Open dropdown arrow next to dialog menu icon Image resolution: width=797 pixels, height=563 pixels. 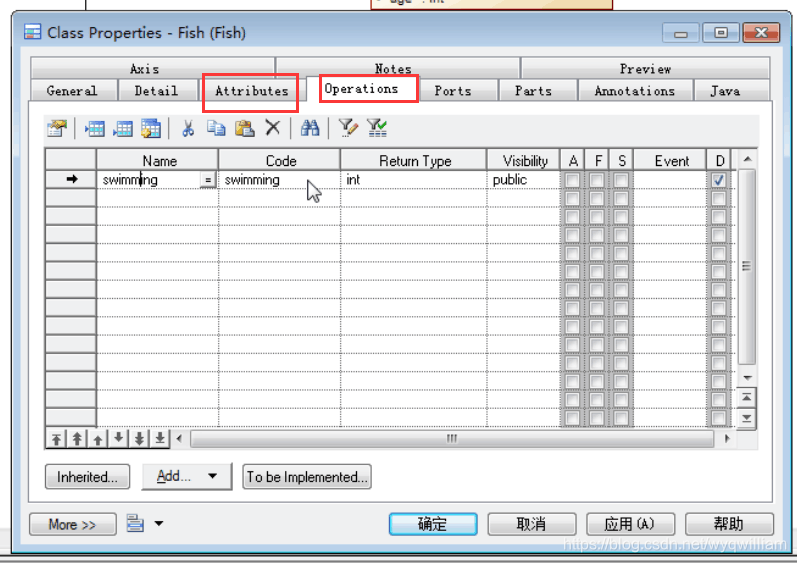tap(159, 523)
